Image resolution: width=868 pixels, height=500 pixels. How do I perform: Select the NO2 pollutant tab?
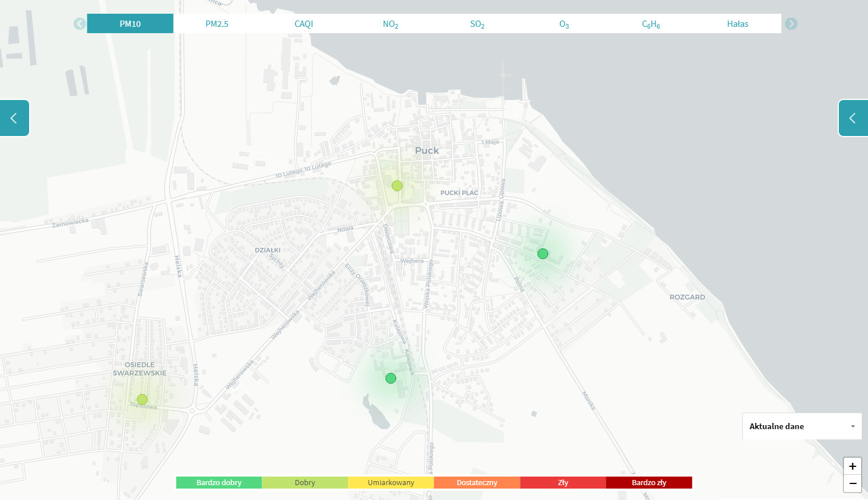click(390, 24)
